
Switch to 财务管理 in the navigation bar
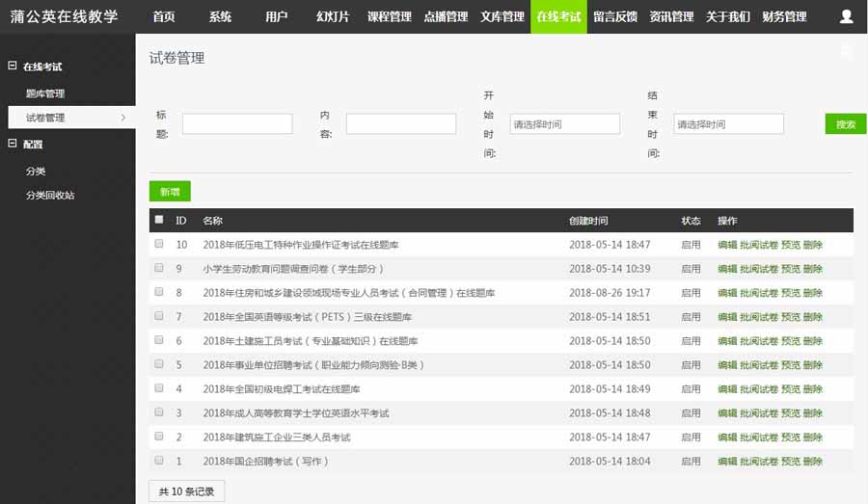(783, 16)
